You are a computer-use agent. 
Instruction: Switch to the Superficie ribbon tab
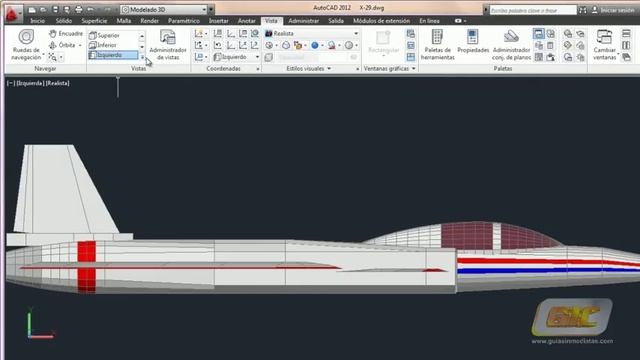(94, 21)
